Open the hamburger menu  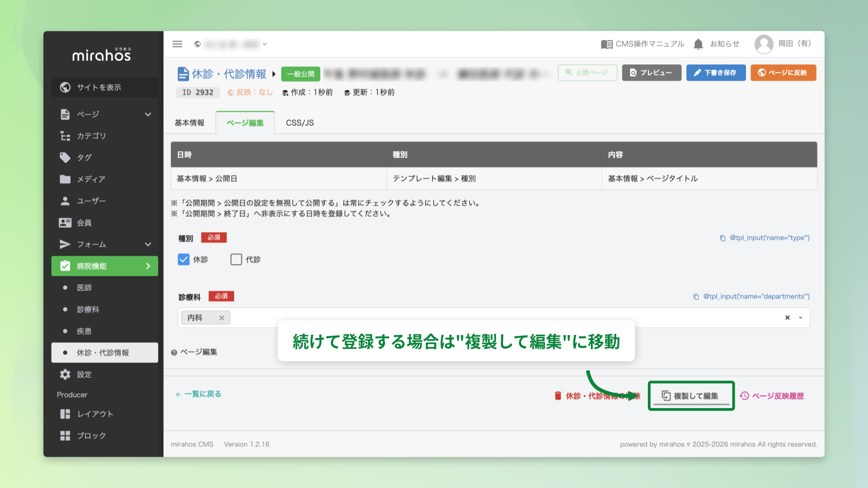[177, 44]
